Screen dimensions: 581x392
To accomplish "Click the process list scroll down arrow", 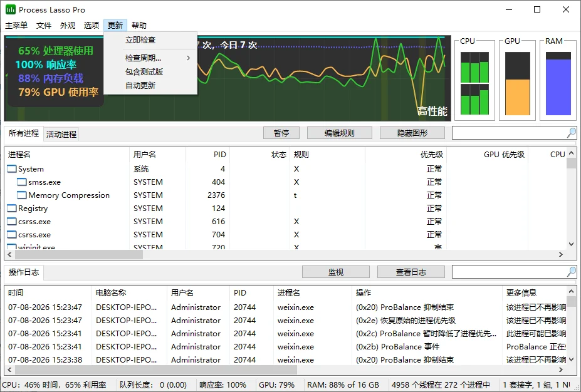I will pyautogui.click(x=571, y=244).
